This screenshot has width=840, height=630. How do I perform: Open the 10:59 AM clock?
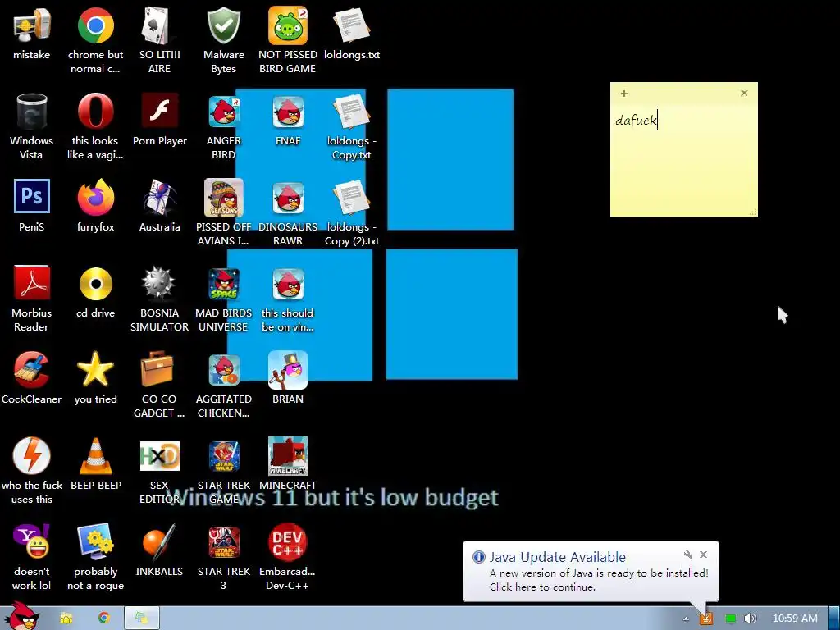795,619
